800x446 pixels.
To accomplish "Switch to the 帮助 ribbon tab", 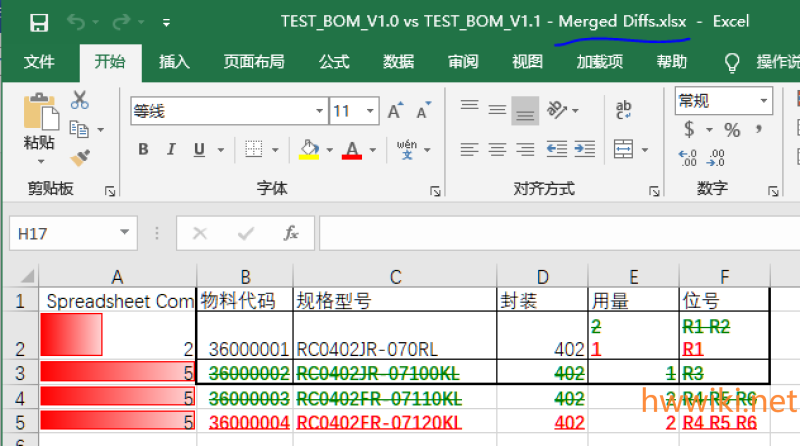I will tap(671, 62).
